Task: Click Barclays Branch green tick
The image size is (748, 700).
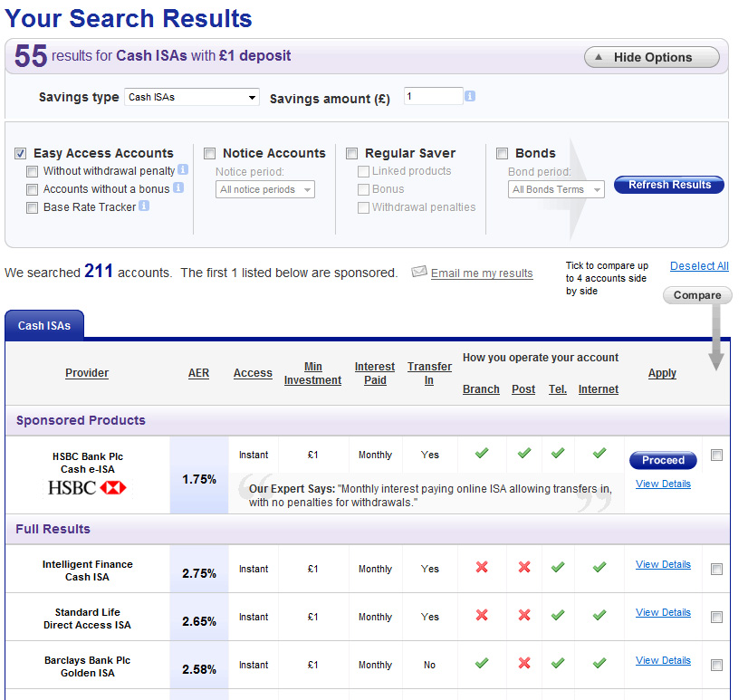Action: [x=482, y=663]
